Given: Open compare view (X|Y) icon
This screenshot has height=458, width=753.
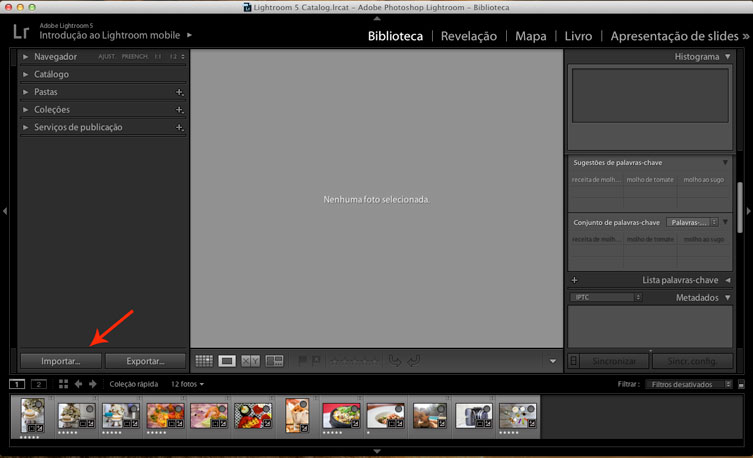Looking at the screenshot, I should point(250,360).
